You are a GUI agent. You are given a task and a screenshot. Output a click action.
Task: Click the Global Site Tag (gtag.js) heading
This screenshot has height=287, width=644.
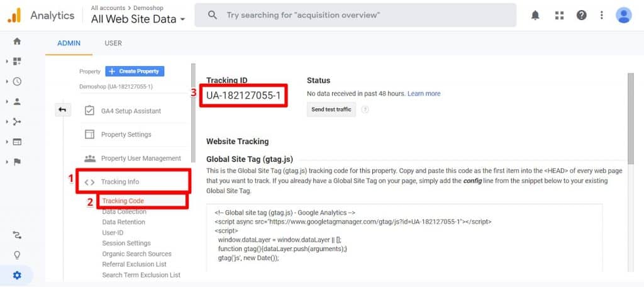click(249, 159)
